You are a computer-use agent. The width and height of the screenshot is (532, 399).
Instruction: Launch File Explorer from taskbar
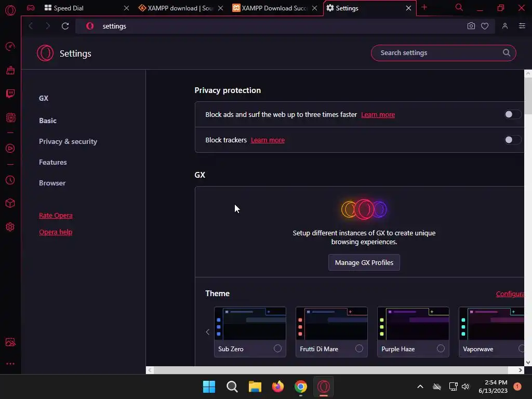(x=255, y=387)
